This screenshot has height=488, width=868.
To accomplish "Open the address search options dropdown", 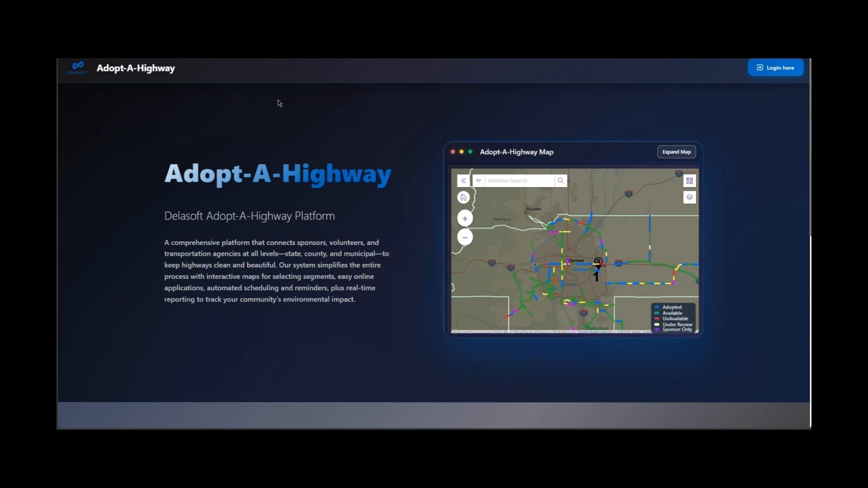I will [478, 181].
